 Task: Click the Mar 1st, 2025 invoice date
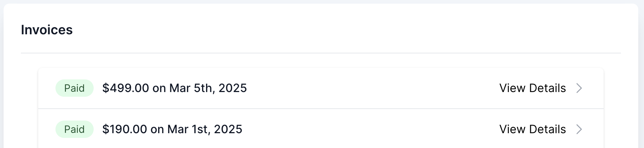[205, 129]
